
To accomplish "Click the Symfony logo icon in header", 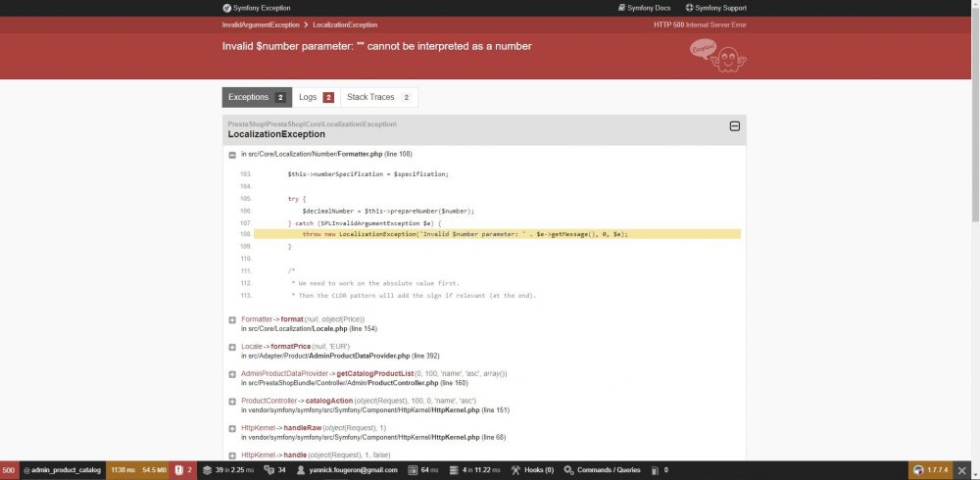I will 227,8.
